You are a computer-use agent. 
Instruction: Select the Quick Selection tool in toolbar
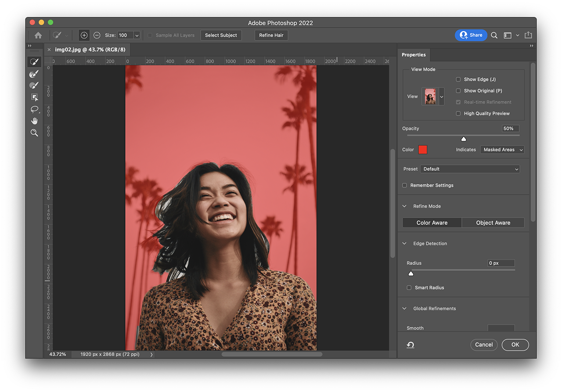click(34, 61)
